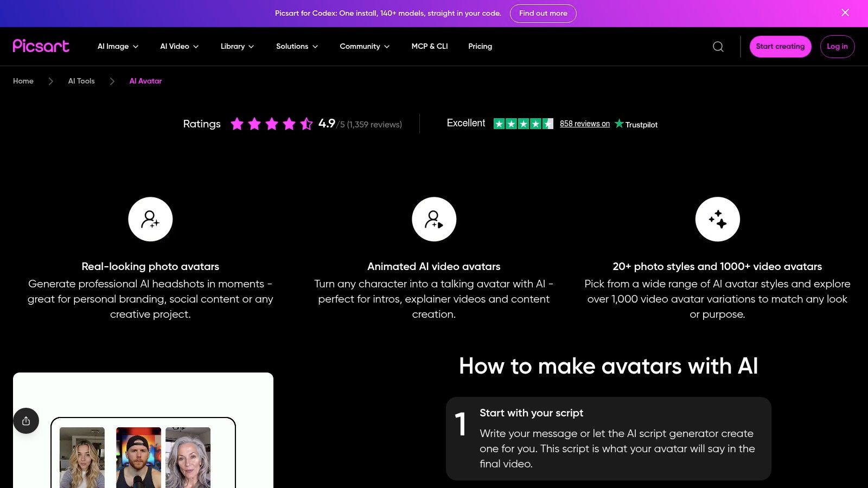Image resolution: width=868 pixels, height=488 pixels.
Task: Click the AI Avatar breadcrumb
Action: tap(145, 81)
